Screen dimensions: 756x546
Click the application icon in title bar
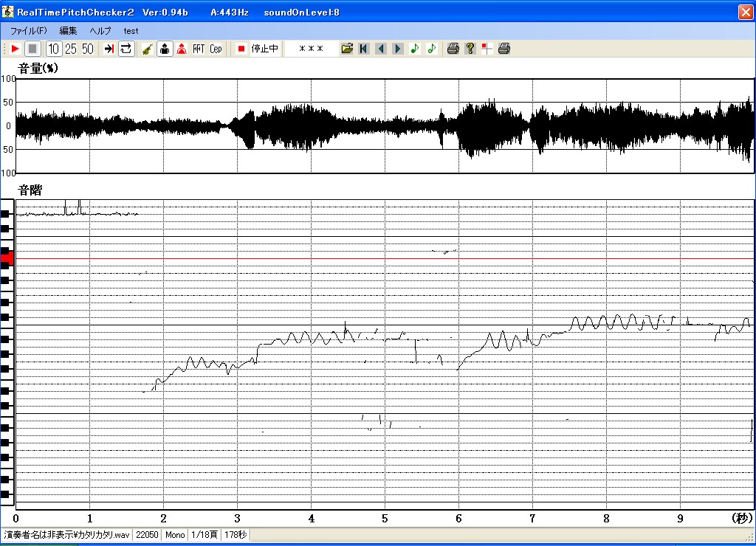(x=7, y=12)
